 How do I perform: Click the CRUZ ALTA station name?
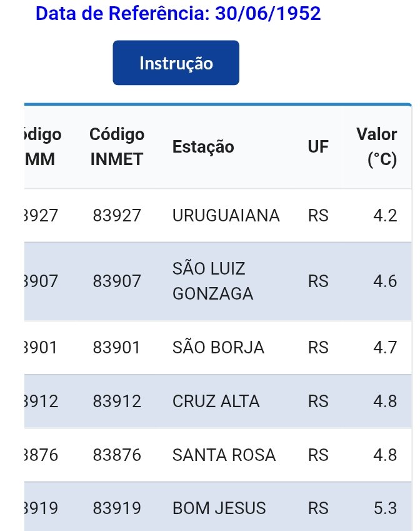point(216,401)
